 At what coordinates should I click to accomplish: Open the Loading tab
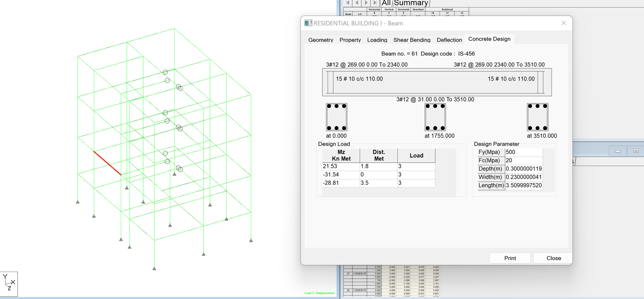377,40
